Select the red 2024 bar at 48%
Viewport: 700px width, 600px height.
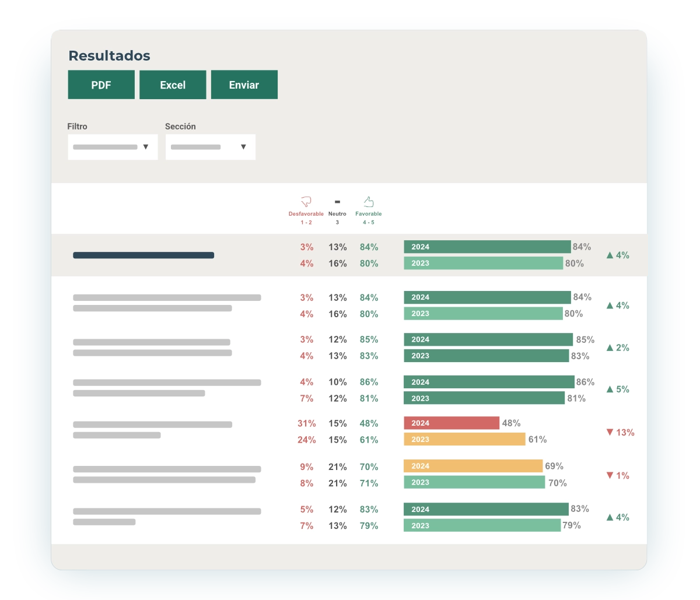click(451, 423)
